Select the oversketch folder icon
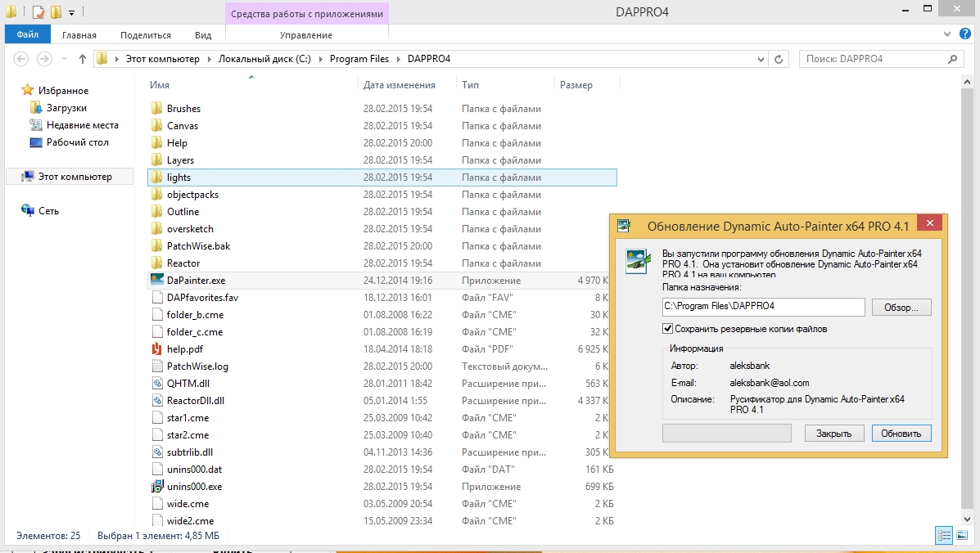 click(x=157, y=228)
